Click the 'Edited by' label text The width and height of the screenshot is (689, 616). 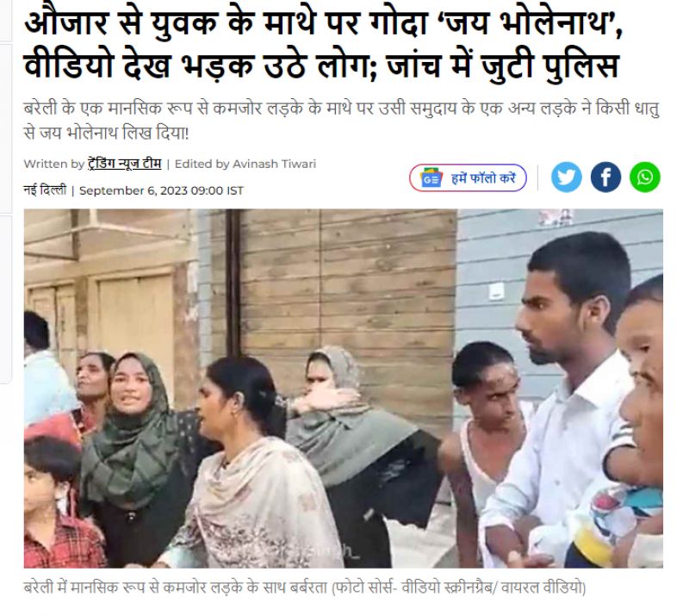[202, 164]
